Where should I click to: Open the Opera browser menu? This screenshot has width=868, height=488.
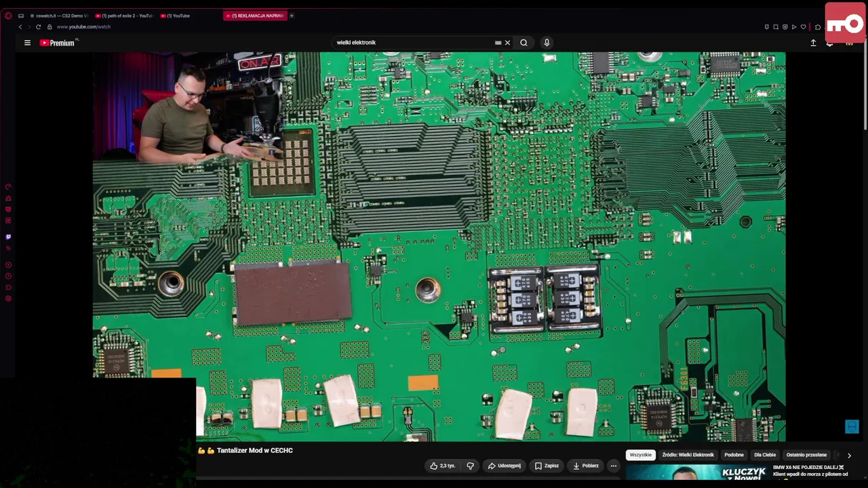tap(8, 16)
